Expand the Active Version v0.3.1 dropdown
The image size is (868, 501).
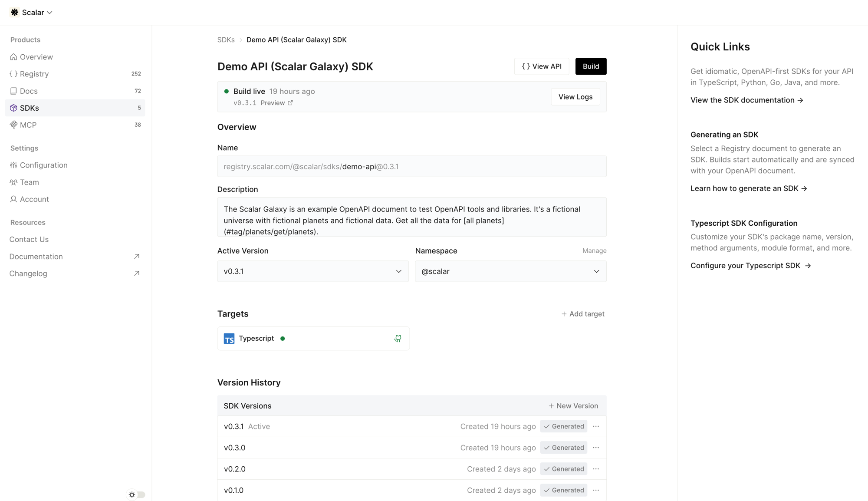pos(313,271)
